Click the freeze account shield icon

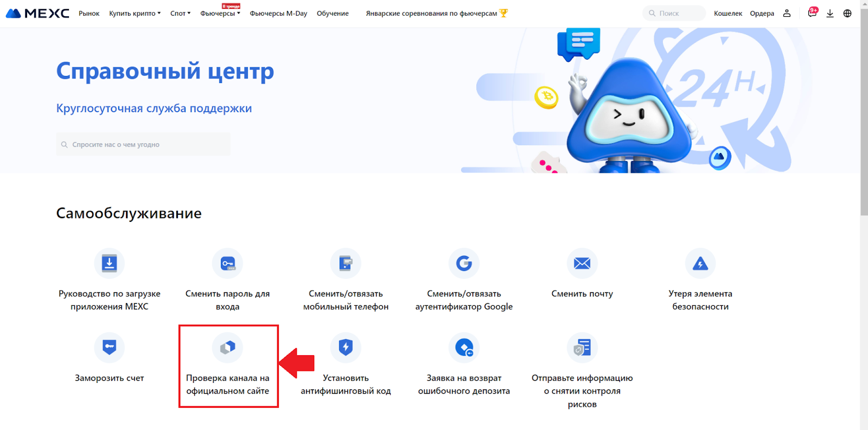pyautogui.click(x=109, y=348)
